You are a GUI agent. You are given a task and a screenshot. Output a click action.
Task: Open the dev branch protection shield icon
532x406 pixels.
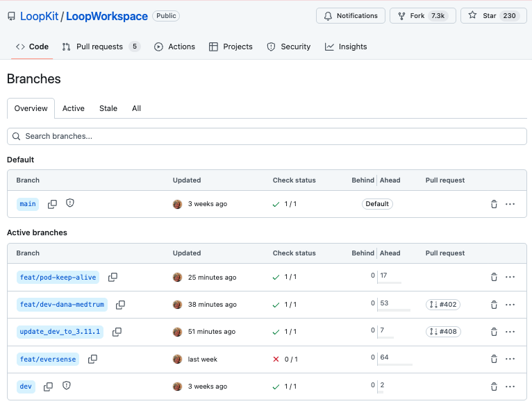(x=67, y=386)
